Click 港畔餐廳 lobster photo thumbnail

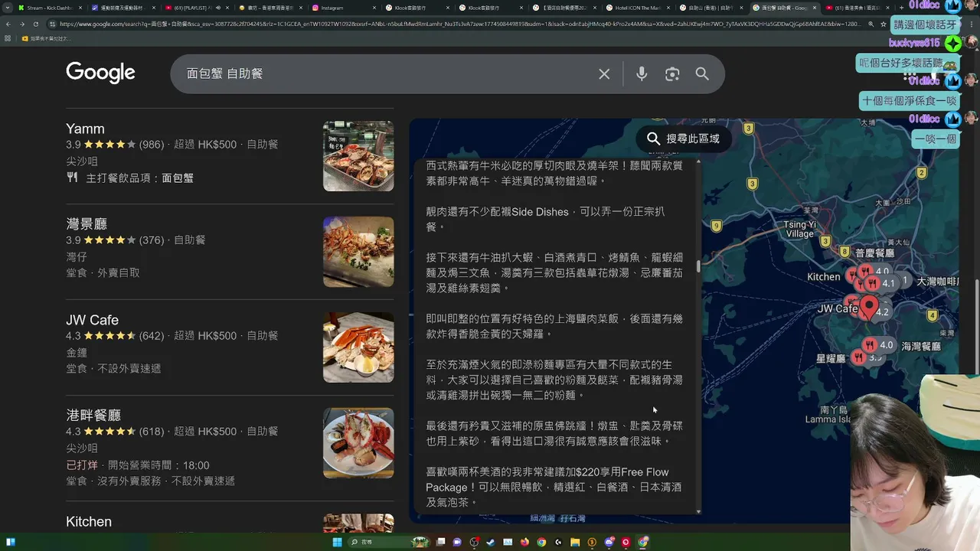click(x=358, y=443)
